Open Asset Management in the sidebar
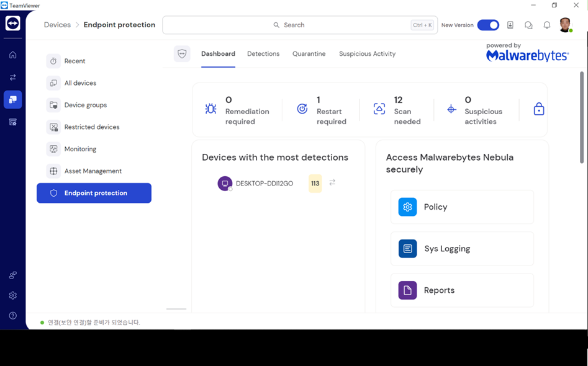The image size is (588, 366). 94,171
